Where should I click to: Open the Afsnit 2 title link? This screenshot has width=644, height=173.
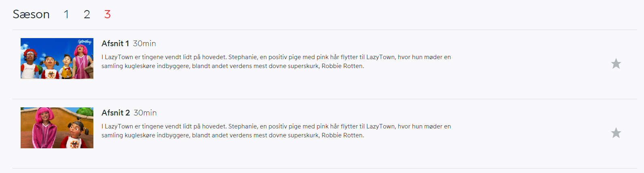pos(116,113)
